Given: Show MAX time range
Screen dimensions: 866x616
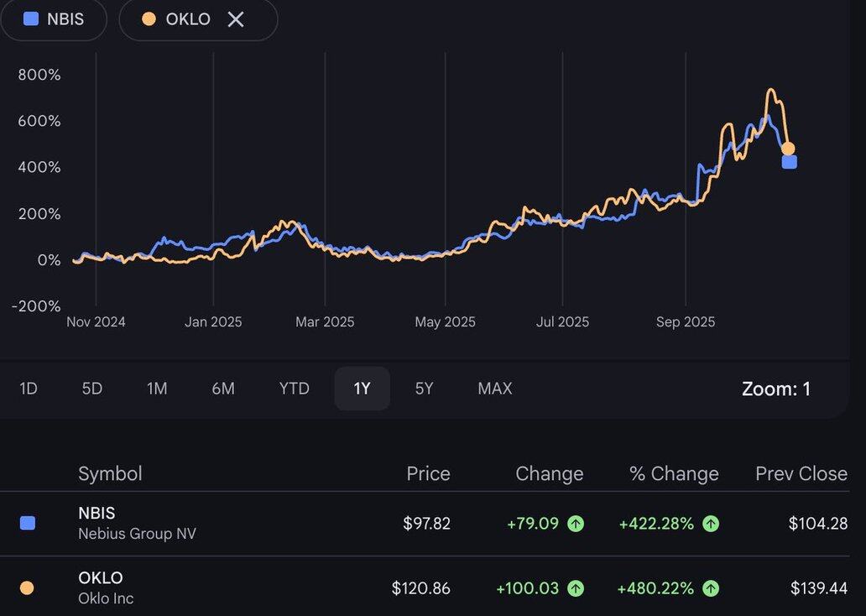Looking at the screenshot, I should [x=494, y=389].
